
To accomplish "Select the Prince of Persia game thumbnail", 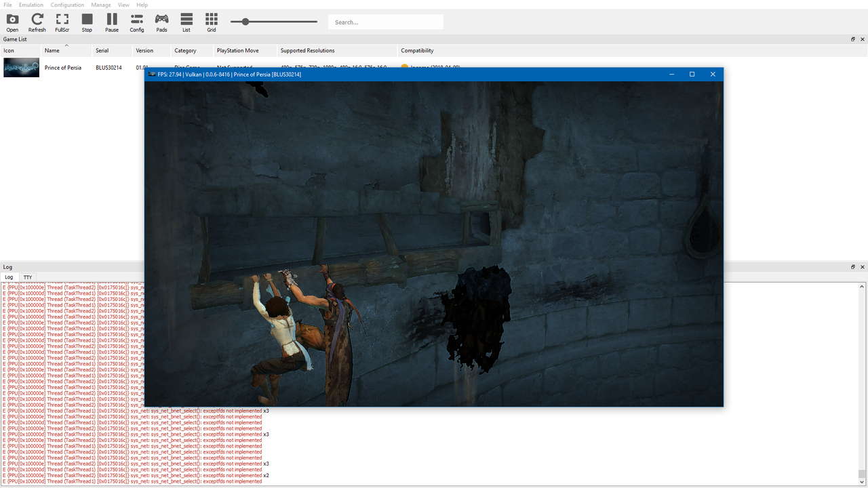I will point(21,68).
